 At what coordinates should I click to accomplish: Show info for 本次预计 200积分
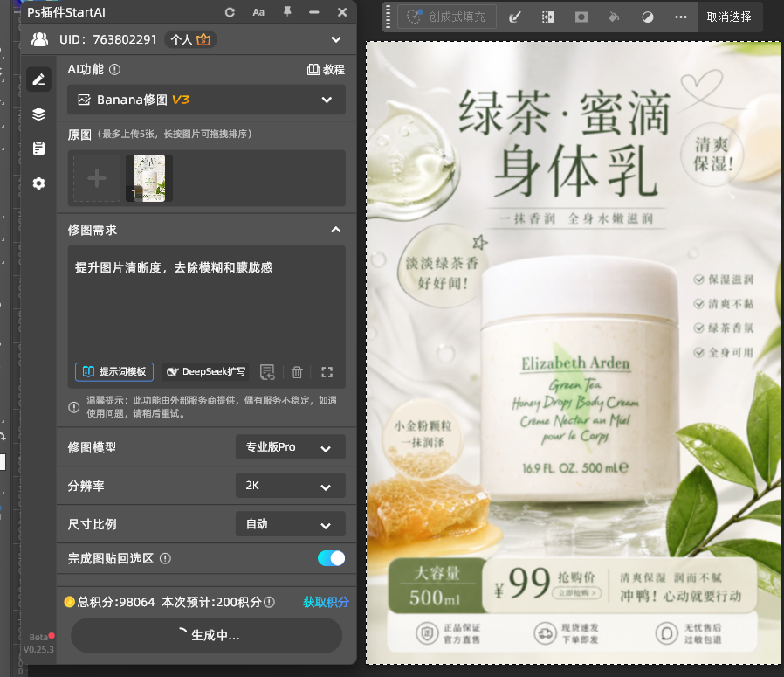click(269, 602)
